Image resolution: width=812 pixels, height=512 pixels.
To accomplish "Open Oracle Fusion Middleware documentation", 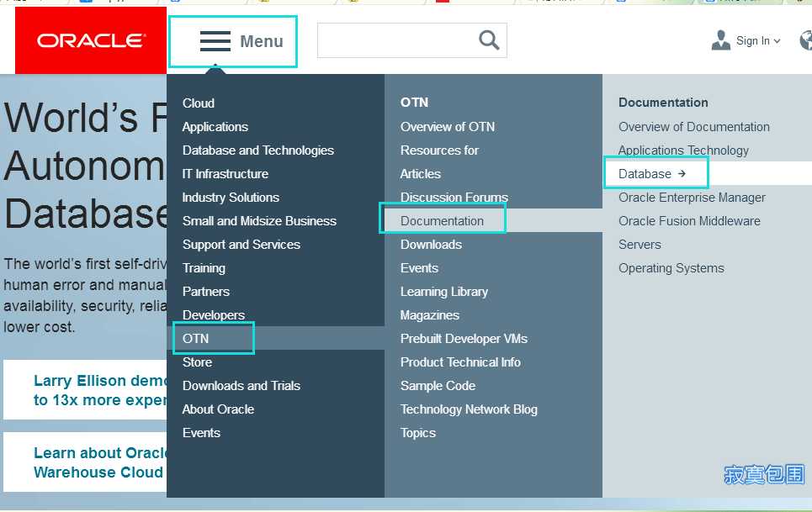I will point(689,221).
